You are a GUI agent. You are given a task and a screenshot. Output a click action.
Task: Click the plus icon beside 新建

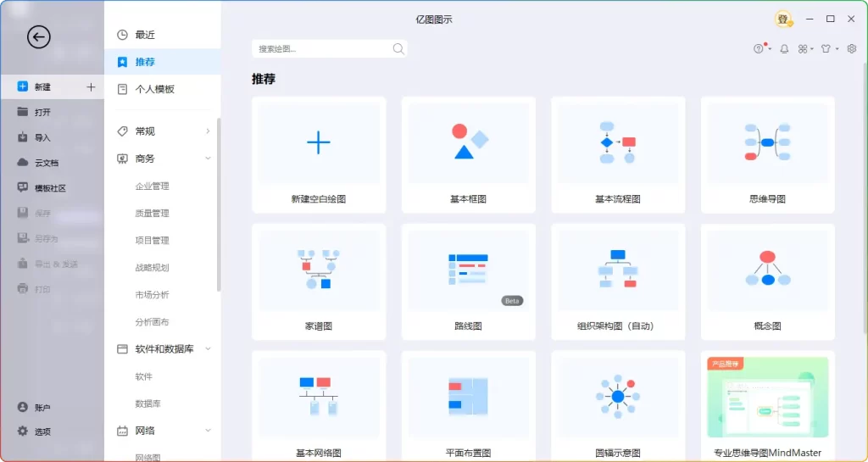[92, 86]
